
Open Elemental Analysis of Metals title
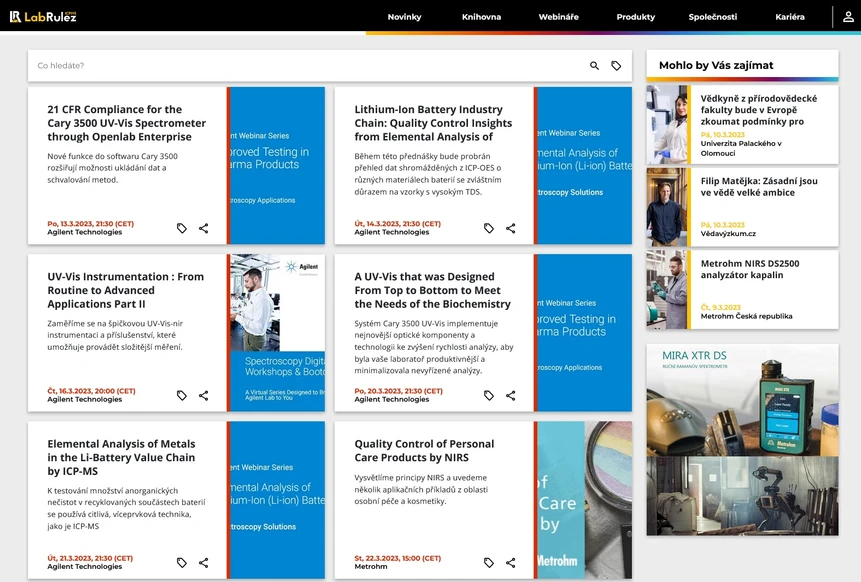(121, 457)
